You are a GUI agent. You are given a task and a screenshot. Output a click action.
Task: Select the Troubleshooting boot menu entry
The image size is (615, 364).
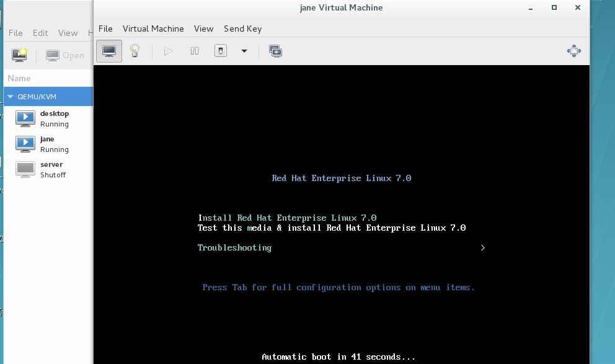coord(234,248)
